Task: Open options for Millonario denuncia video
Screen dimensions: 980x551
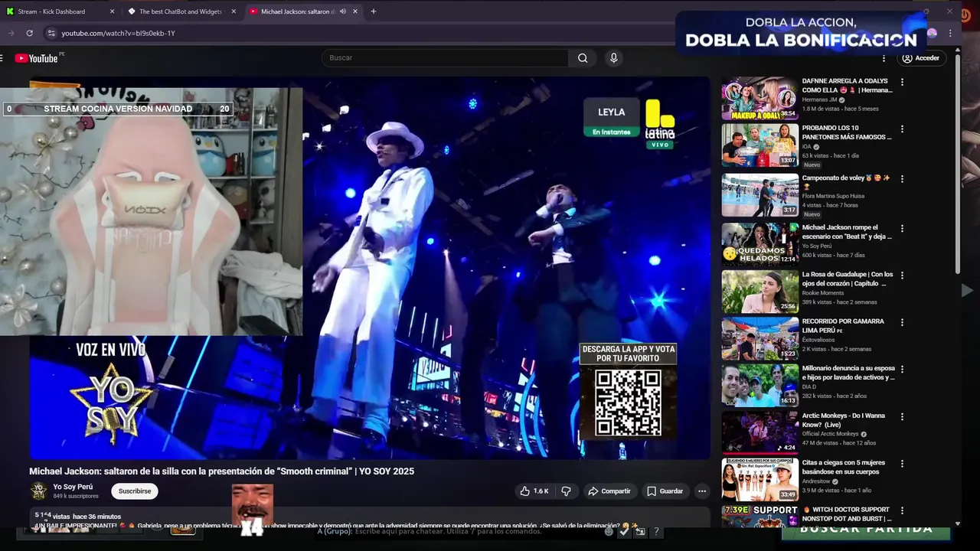Action: click(x=902, y=369)
